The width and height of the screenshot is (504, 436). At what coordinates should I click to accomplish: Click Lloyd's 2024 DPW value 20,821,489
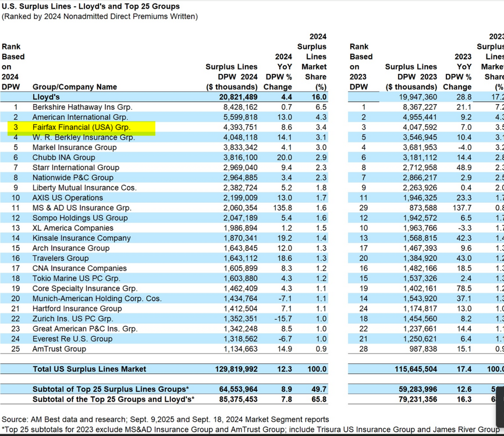click(x=238, y=97)
